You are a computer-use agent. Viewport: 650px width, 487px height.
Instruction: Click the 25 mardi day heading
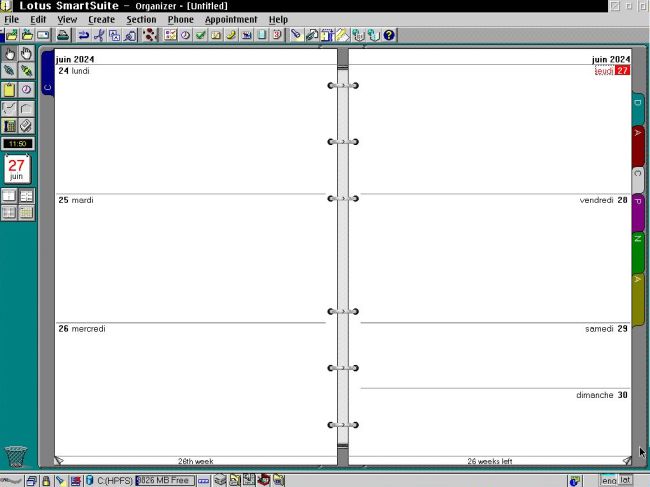pyautogui.click(x=76, y=200)
